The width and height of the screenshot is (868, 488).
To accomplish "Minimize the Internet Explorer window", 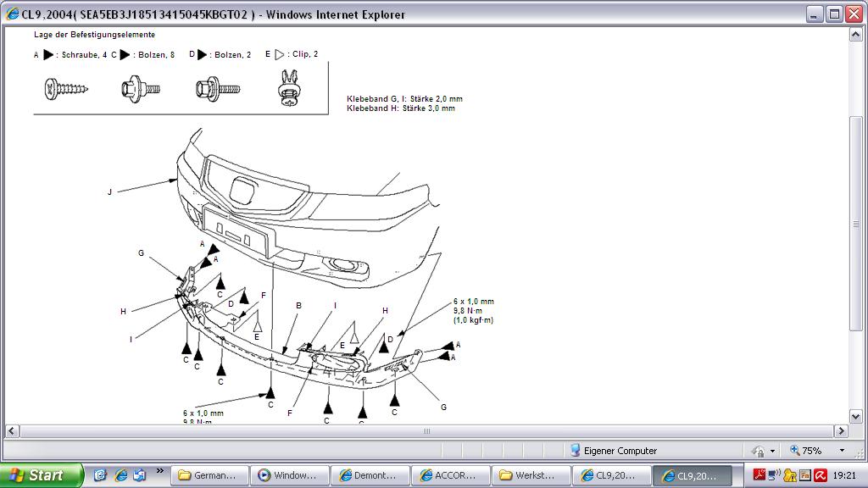I will 815,14.
